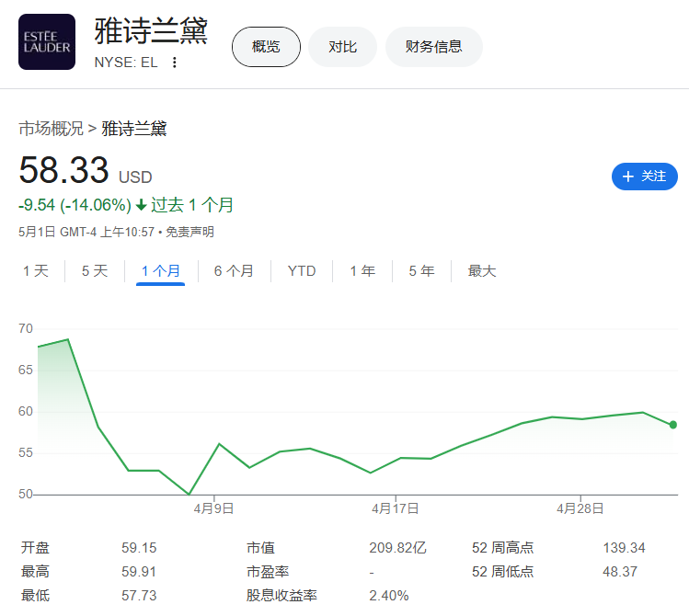Click the 55 y-axis label
Image resolution: width=689 pixels, height=616 pixels.
(x=26, y=452)
